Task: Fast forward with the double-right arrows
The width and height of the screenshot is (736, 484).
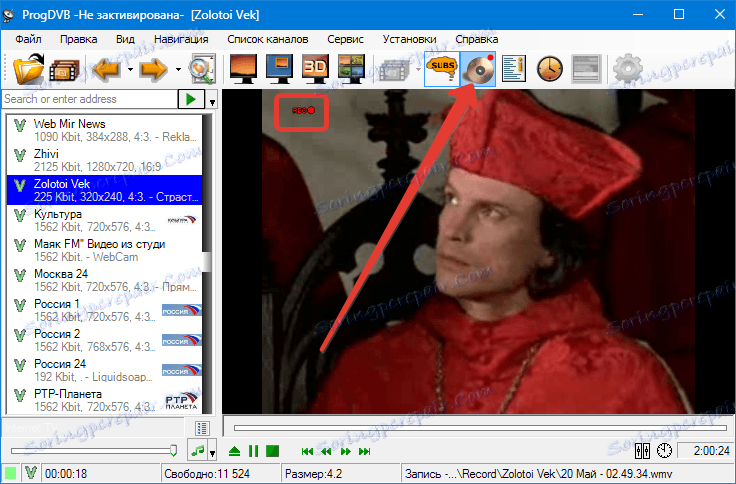Action: (345, 452)
